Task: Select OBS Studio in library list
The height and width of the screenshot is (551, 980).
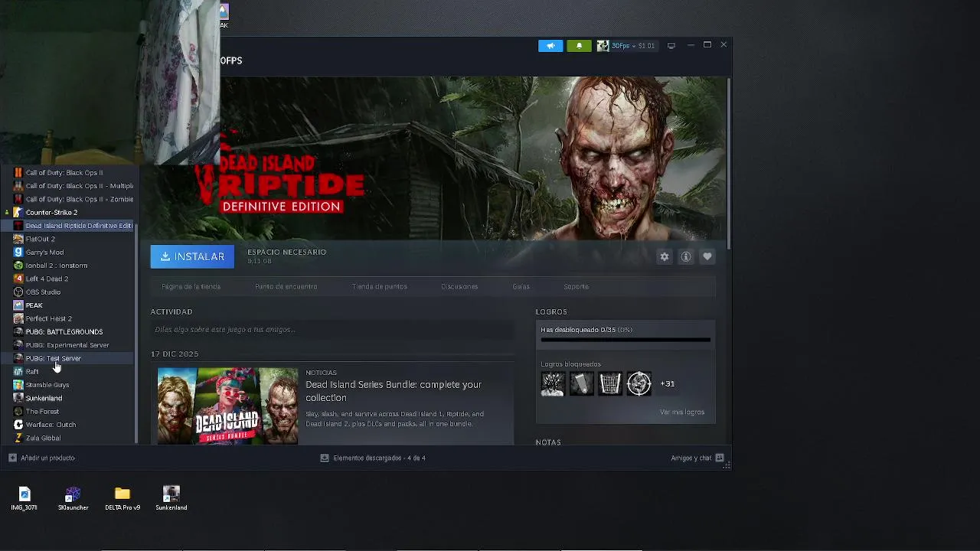Action: 43,292
